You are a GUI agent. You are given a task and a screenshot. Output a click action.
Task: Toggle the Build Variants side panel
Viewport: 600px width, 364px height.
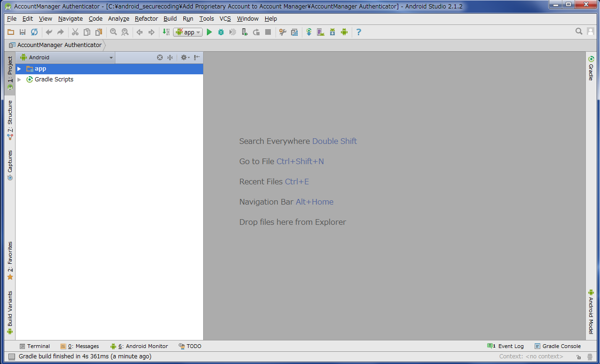pyautogui.click(x=10, y=312)
